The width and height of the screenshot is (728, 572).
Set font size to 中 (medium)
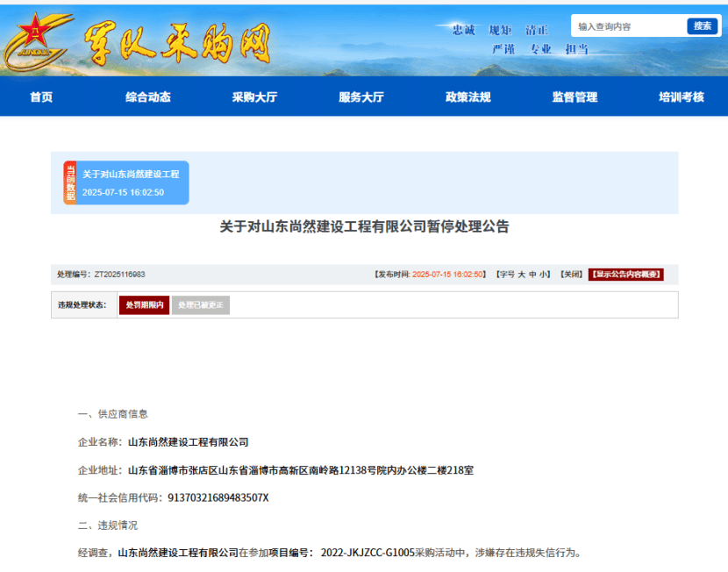point(532,275)
